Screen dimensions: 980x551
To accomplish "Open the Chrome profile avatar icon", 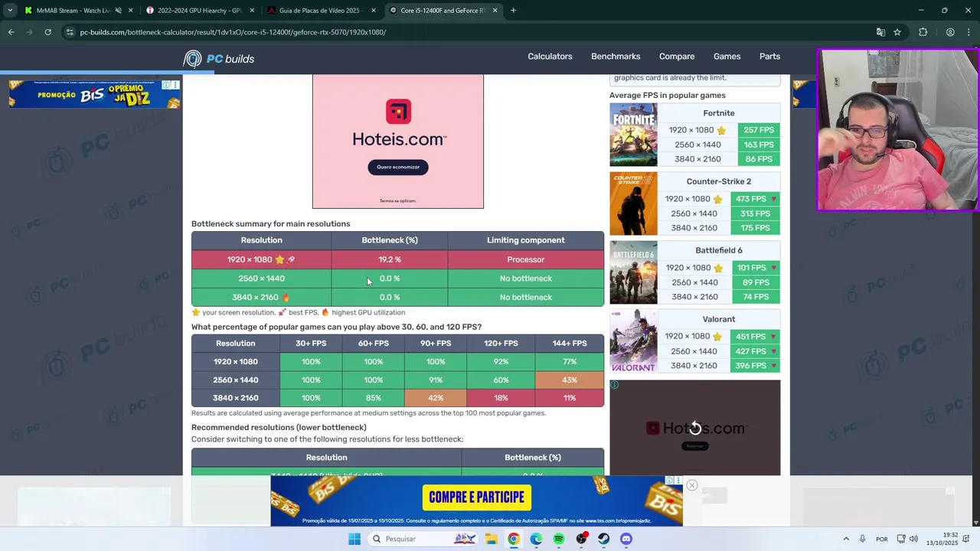I will tap(950, 32).
